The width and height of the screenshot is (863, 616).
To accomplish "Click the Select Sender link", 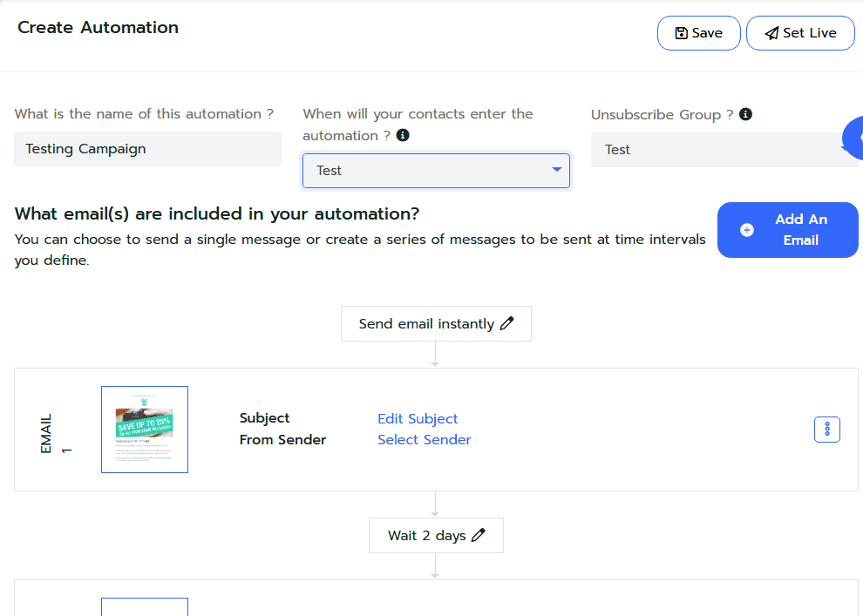I will pos(425,439).
